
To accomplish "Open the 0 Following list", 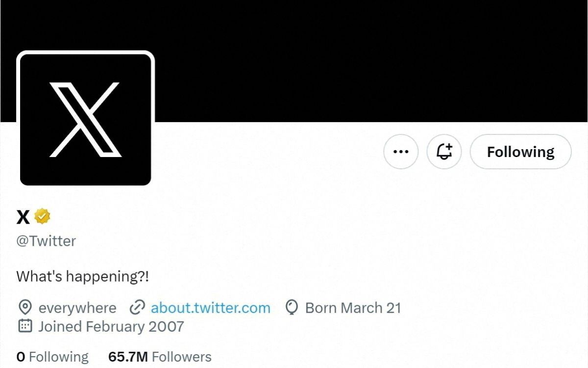I will tap(52, 357).
